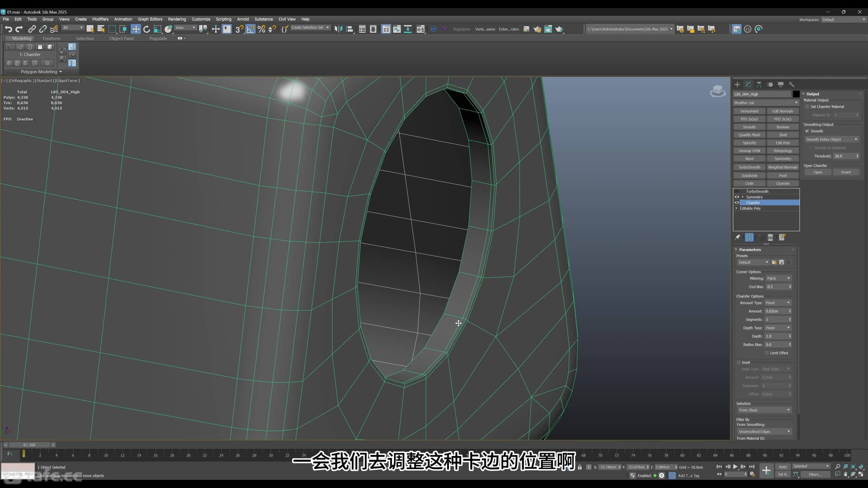Toggle the Auto key mode
This screenshot has width=868, height=488.
(783, 467)
